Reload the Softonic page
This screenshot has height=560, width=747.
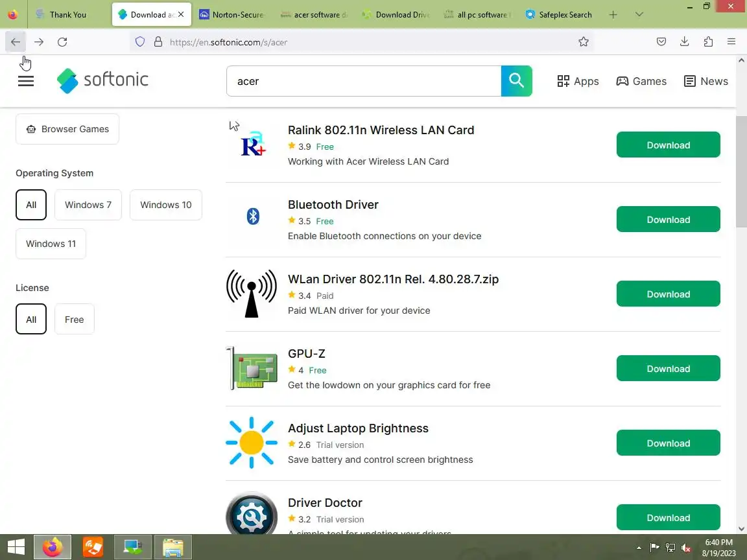click(x=62, y=42)
